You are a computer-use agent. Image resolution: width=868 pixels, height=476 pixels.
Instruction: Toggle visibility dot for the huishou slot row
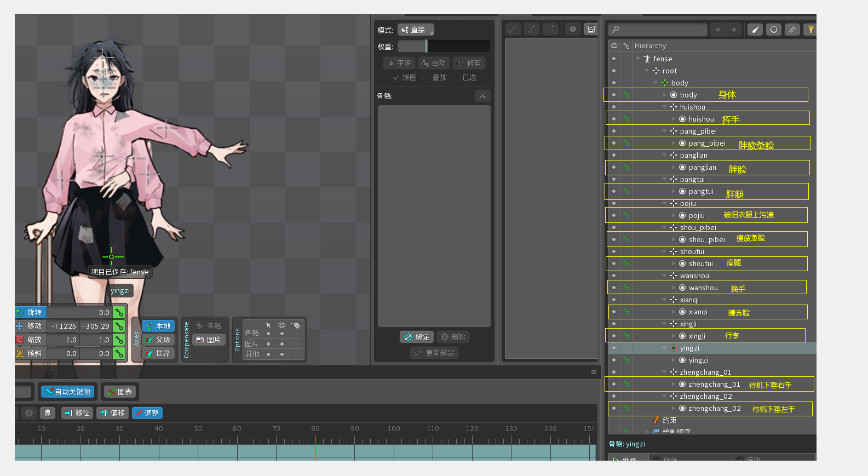(613, 119)
